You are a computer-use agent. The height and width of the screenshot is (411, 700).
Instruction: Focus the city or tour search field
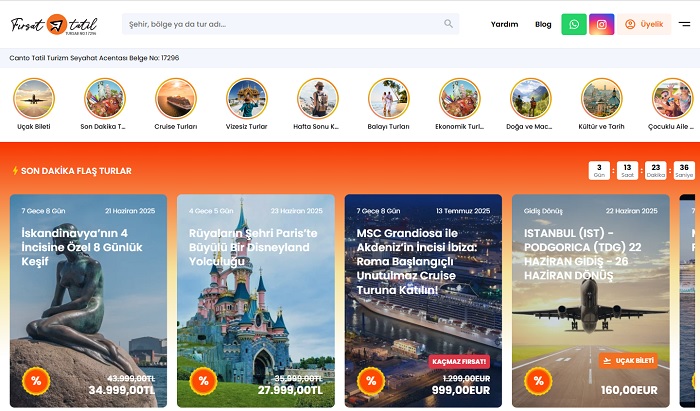(291, 24)
